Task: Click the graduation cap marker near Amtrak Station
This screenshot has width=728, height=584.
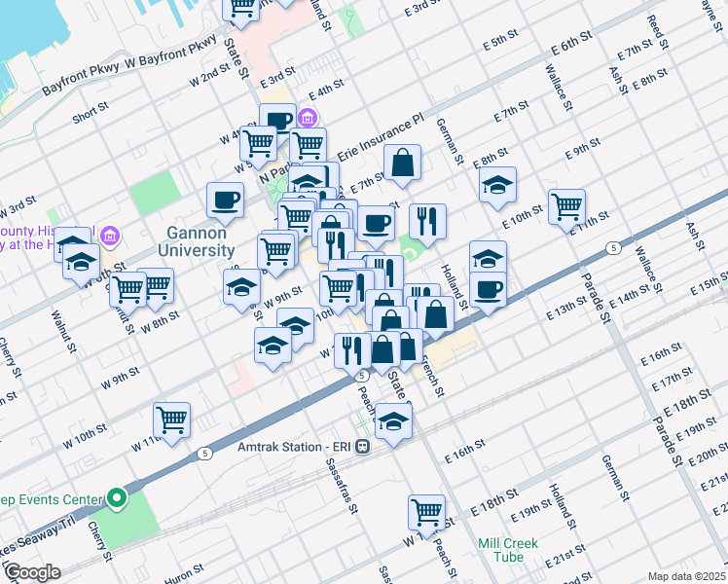Action: click(394, 422)
